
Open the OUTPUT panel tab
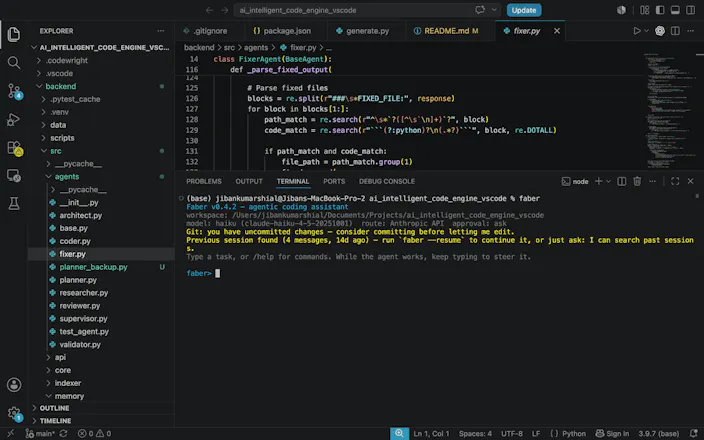tap(249, 181)
